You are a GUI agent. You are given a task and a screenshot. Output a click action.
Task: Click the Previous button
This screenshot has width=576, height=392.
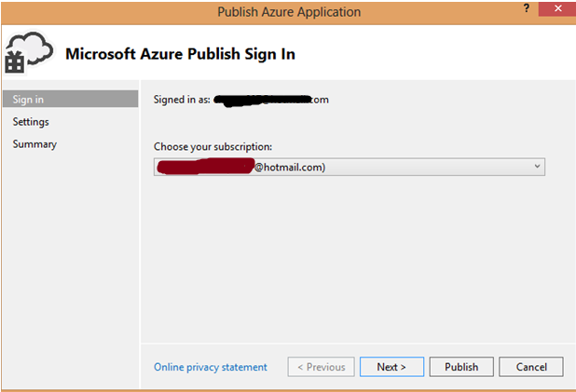tap(321, 367)
